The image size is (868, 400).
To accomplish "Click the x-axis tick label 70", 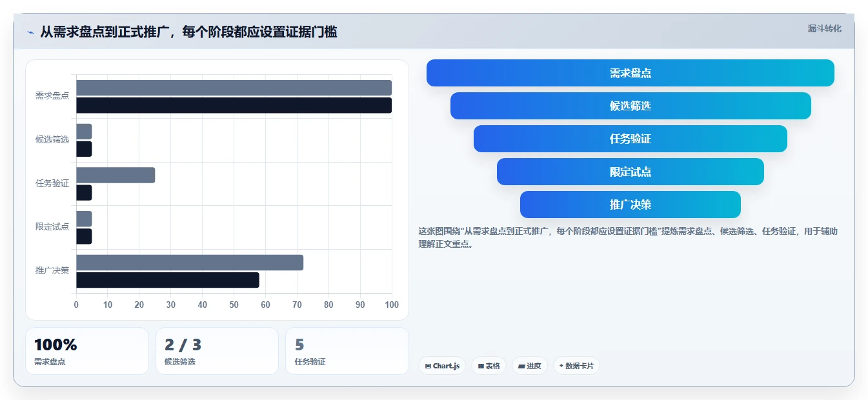I will coord(297,305).
